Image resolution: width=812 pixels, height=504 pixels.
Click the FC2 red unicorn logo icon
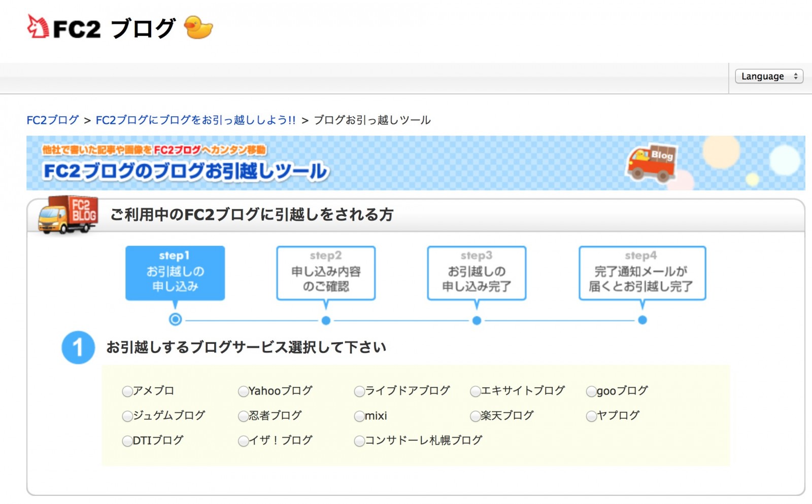38,26
